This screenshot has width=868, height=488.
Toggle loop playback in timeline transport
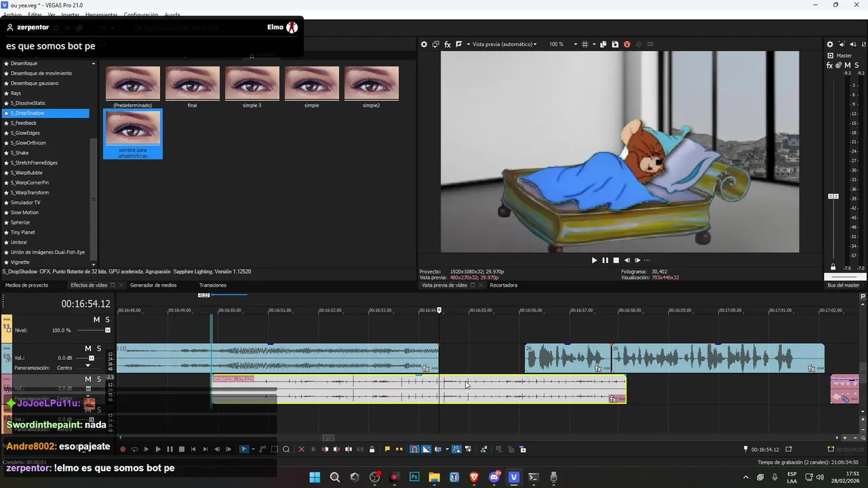click(134, 449)
